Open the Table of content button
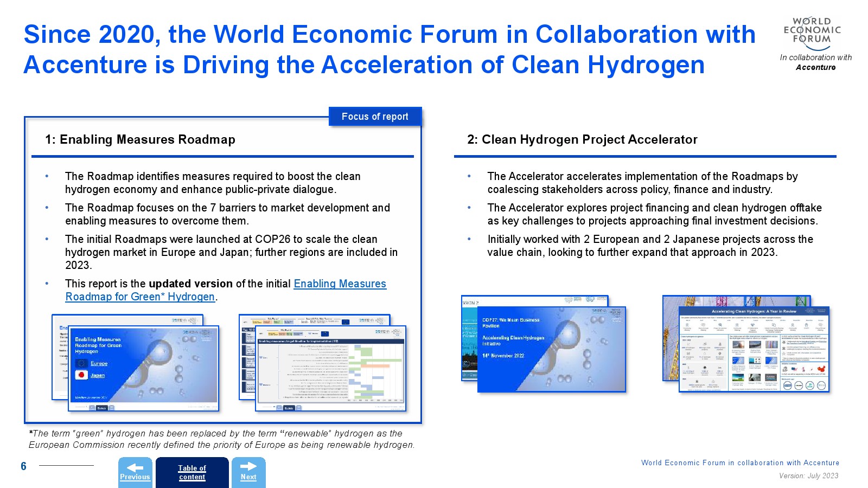The height and width of the screenshot is (488, 868). tap(192, 472)
